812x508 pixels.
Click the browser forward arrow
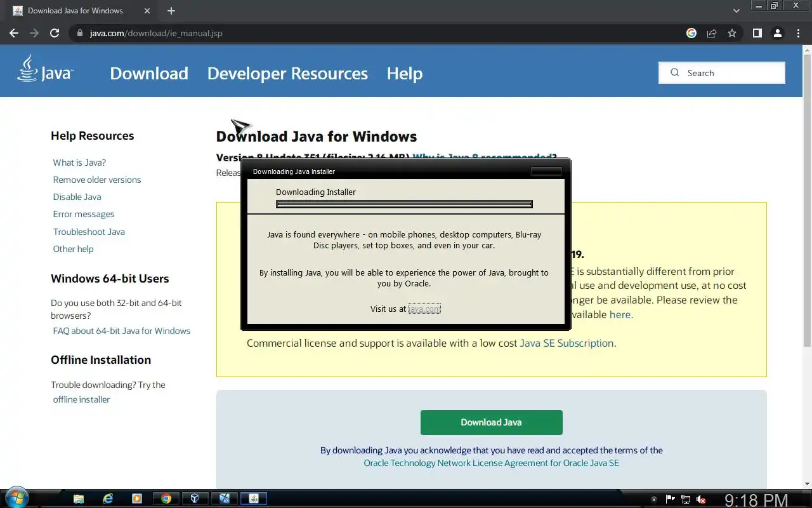click(x=34, y=33)
